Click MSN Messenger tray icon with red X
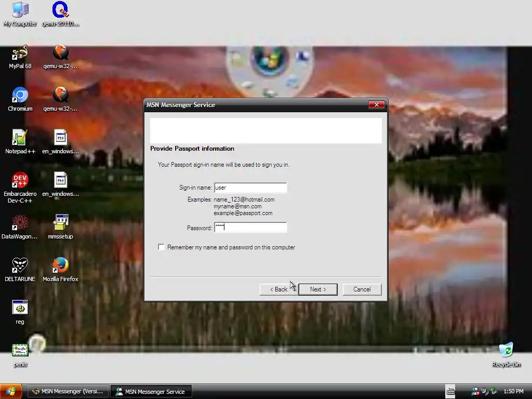 click(475, 392)
